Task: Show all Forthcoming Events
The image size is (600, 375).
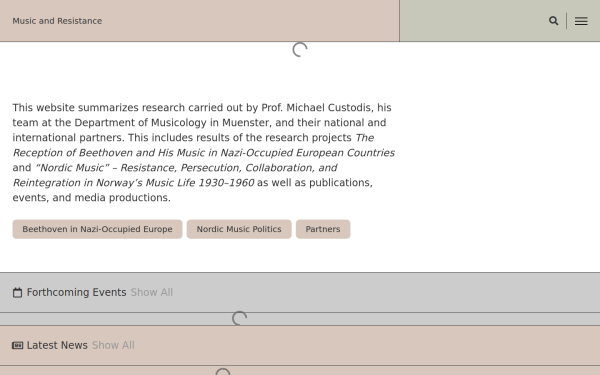Action: pos(152,292)
